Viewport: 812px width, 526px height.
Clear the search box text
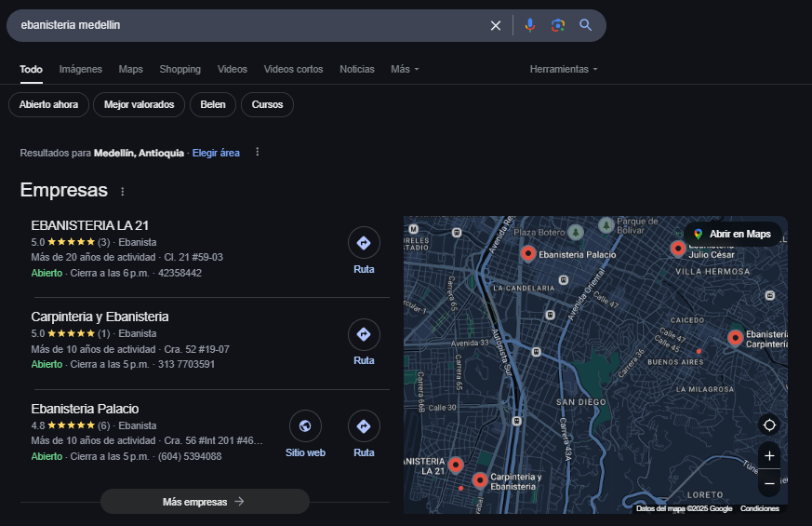pos(496,25)
